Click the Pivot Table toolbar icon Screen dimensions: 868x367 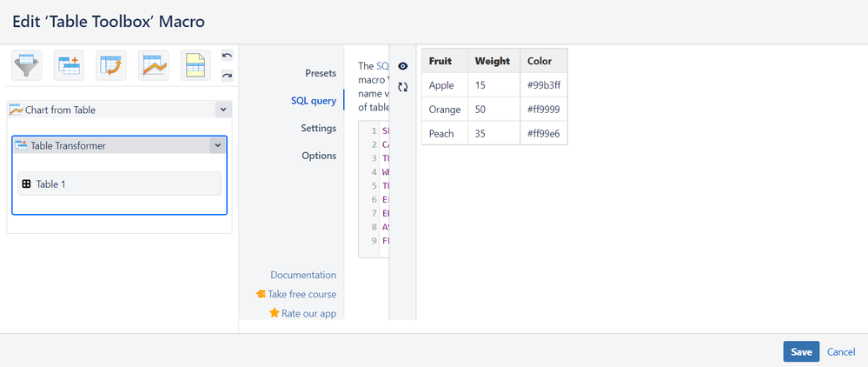click(111, 66)
